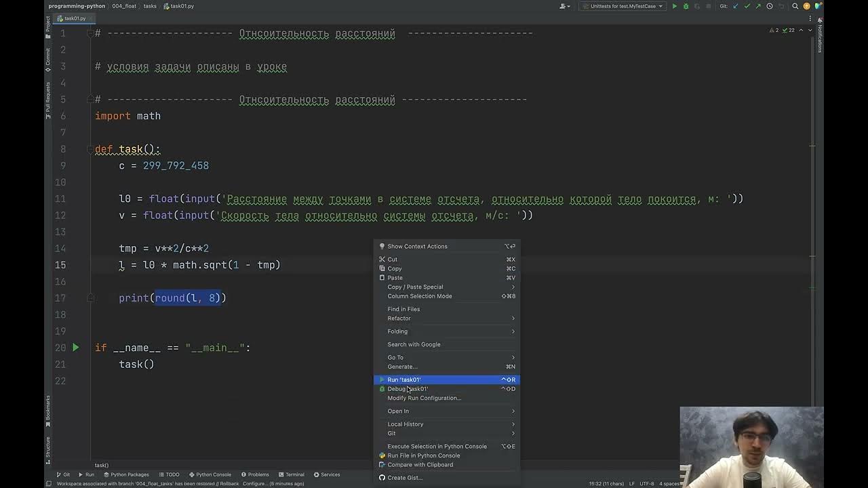This screenshot has width=868, height=488.
Task: Open the Terminal tool window
Action: click(x=291, y=474)
